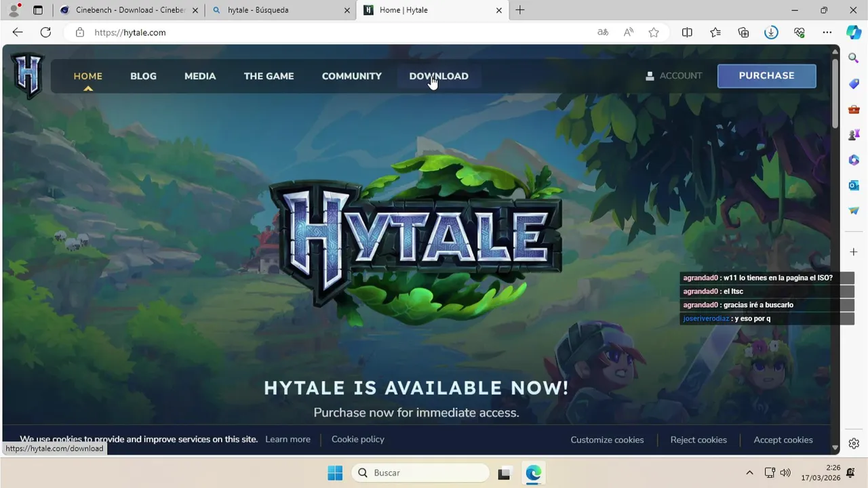Open the Cookie policy link
Image resolution: width=868 pixels, height=488 pixels.
(x=358, y=439)
